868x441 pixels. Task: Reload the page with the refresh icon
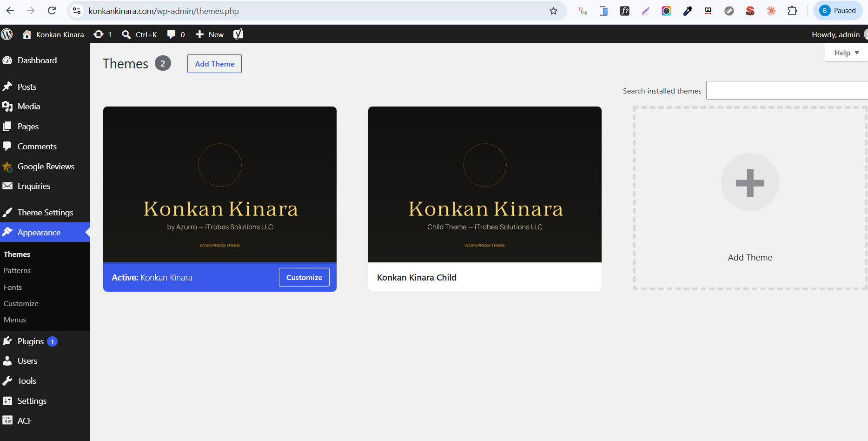[x=52, y=11]
